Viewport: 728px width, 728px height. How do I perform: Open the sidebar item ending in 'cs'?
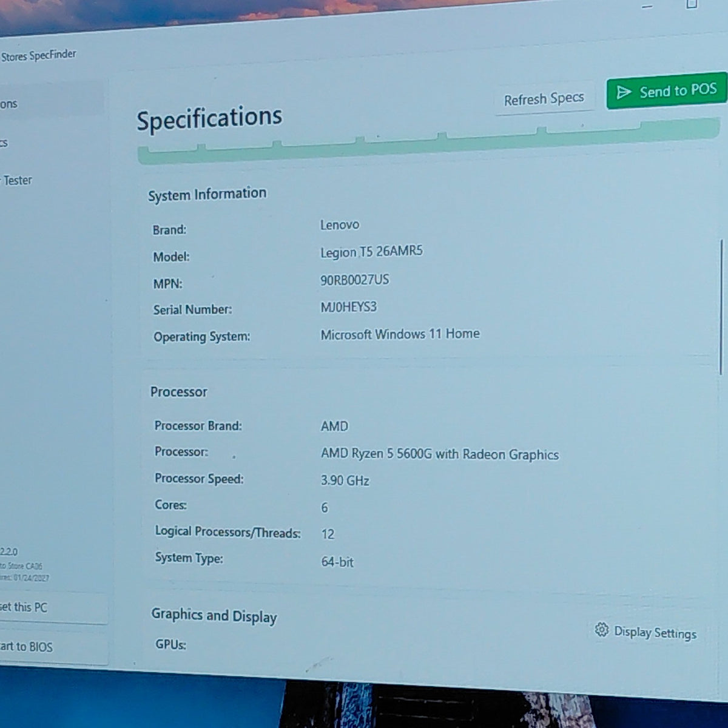click(x=4, y=143)
